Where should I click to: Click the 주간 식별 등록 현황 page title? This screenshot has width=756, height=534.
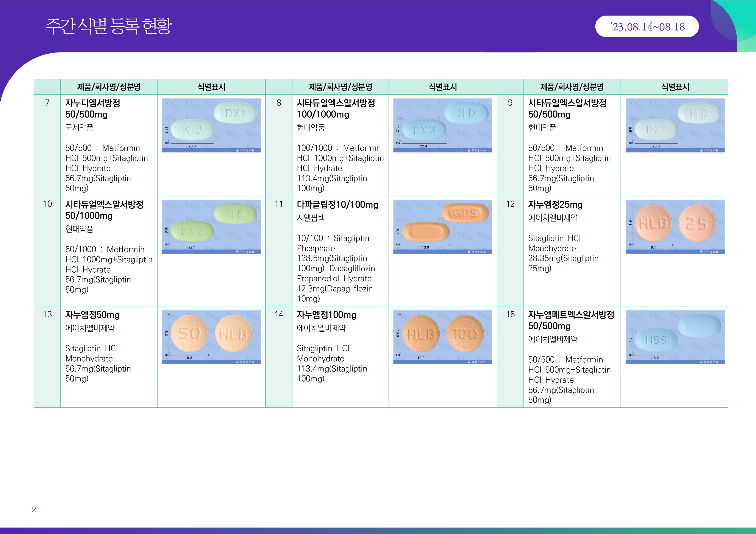coord(109,26)
